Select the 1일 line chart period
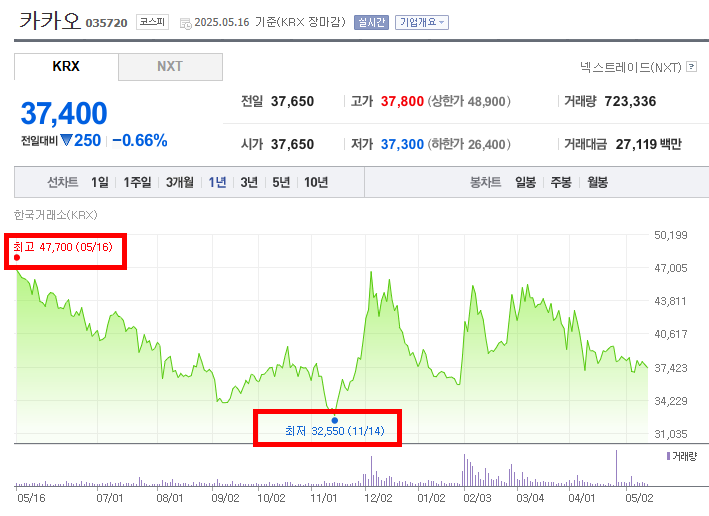This screenshot has width=709, height=516. tap(99, 182)
